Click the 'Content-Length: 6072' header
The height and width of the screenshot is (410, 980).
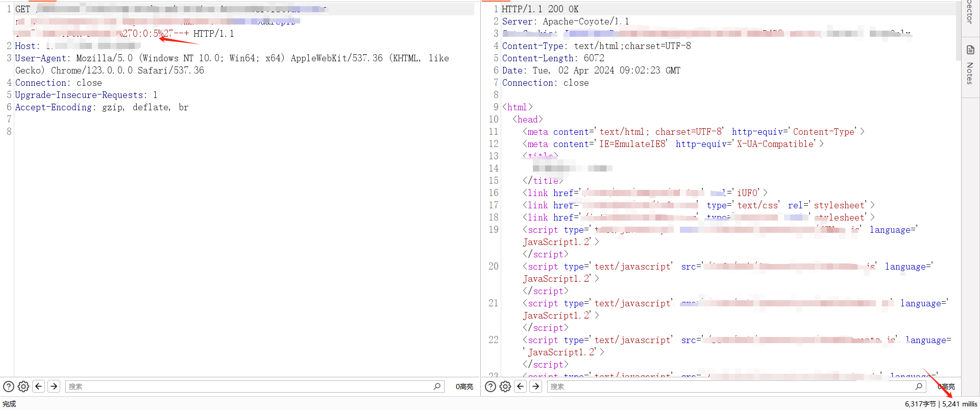pyautogui.click(x=553, y=58)
